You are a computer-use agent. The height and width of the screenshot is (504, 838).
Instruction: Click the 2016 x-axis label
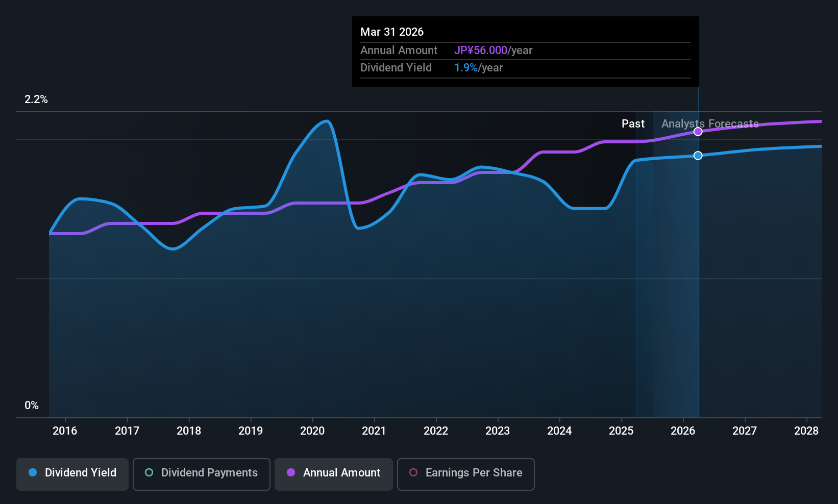(65, 431)
